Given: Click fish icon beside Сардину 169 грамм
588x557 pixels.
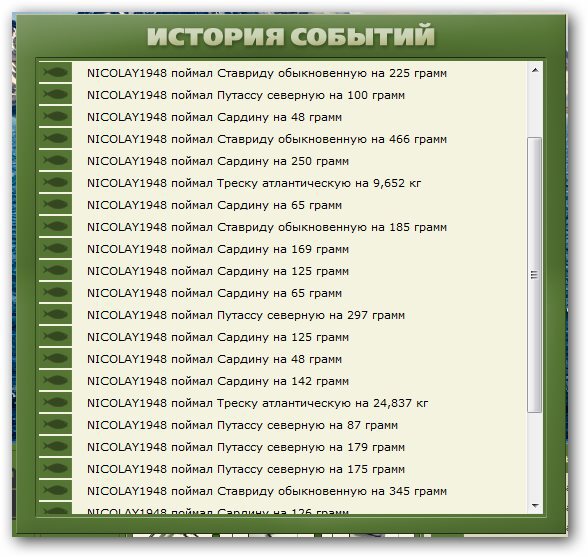Looking at the screenshot, I should coord(56,248).
